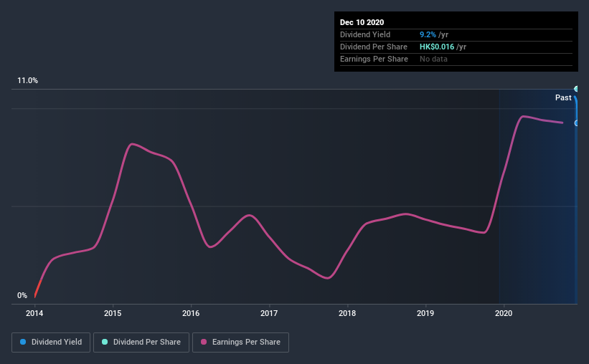Click the 2018 x-axis label
The image size is (589, 364).
tap(347, 313)
